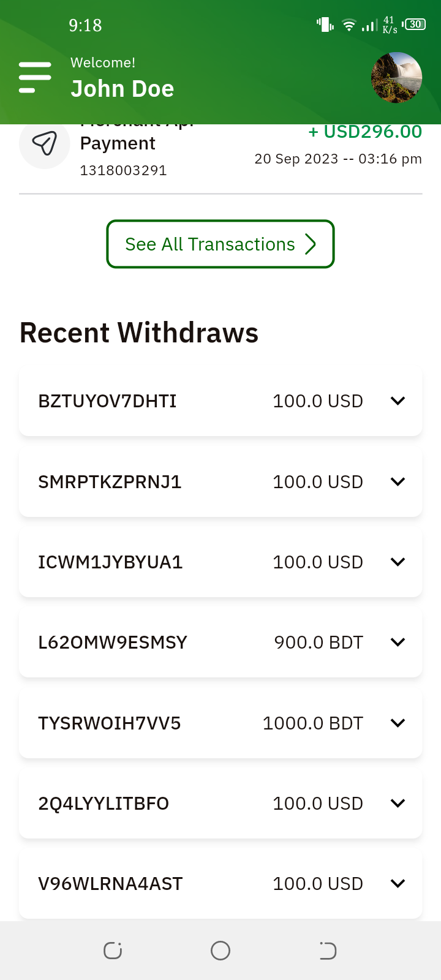Expand the ICWM1JYBYUA1 withdrawal entry

pyautogui.click(x=398, y=562)
